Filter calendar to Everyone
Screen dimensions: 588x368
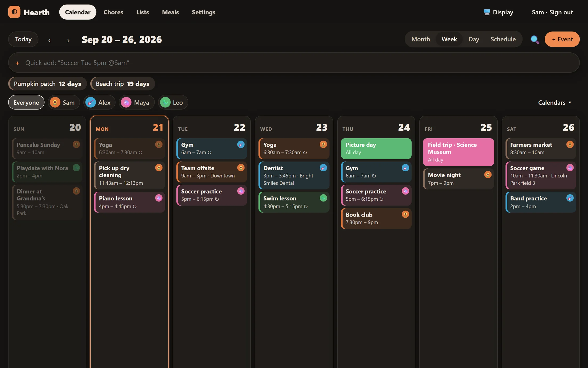26,102
